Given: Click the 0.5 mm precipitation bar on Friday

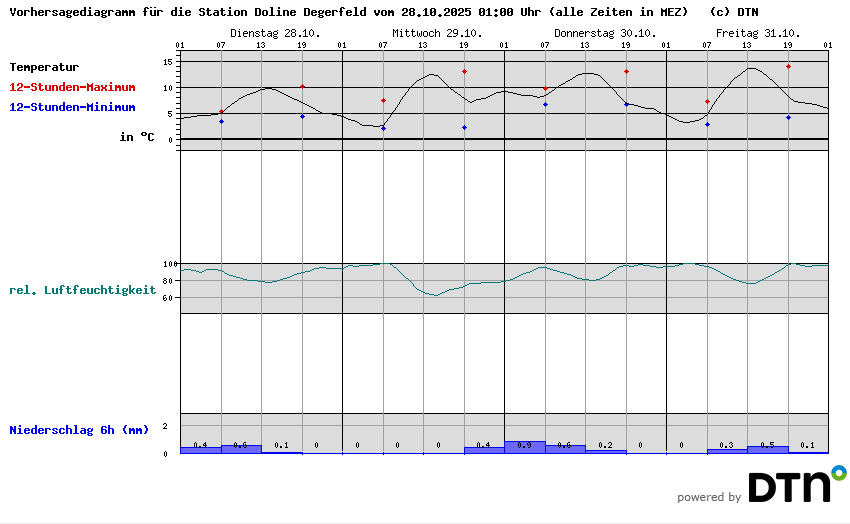Looking at the screenshot, I should pyautogui.click(x=767, y=449).
